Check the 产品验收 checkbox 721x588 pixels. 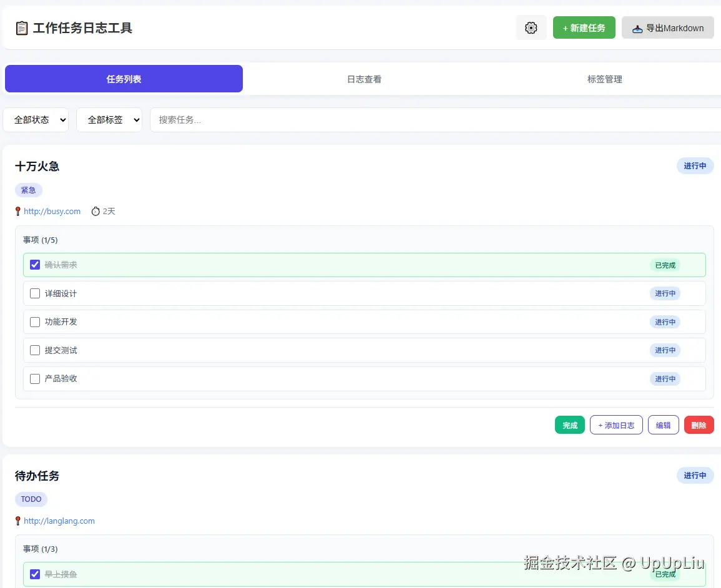(35, 378)
